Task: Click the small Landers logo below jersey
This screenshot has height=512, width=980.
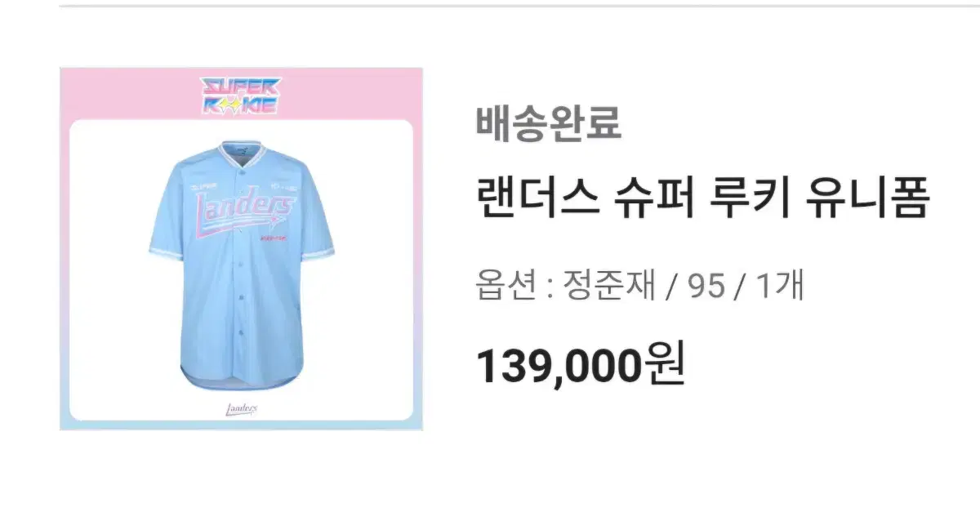Action: [x=241, y=407]
